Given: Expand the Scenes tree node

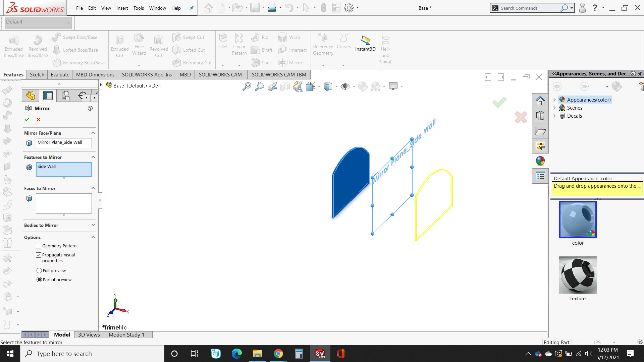Looking at the screenshot, I should coord(554,108).
